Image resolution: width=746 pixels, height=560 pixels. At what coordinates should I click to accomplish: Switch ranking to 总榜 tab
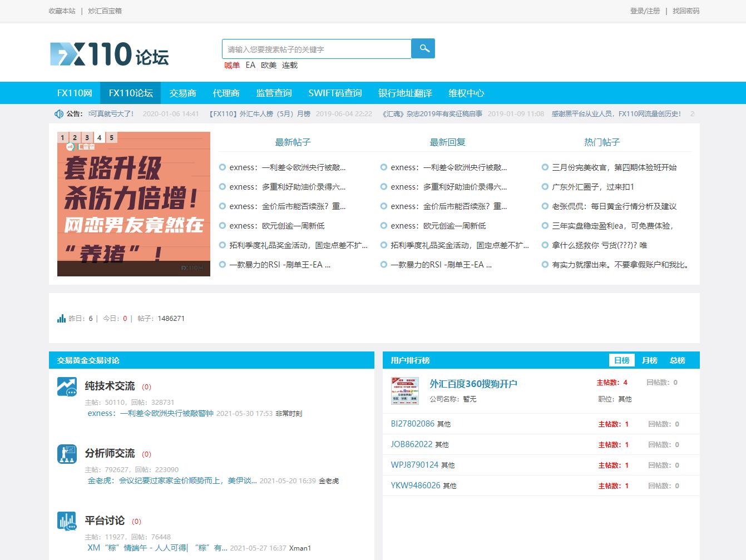tap(677, 360)
